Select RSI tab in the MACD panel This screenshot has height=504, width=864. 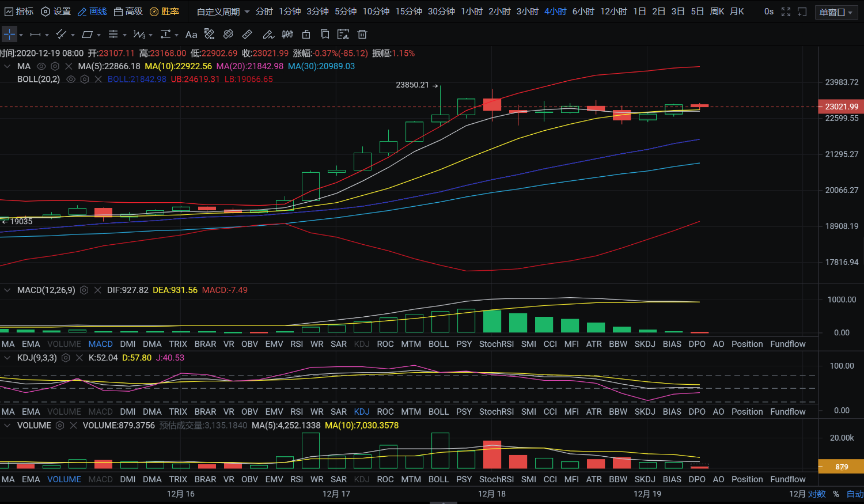[297, 344]
